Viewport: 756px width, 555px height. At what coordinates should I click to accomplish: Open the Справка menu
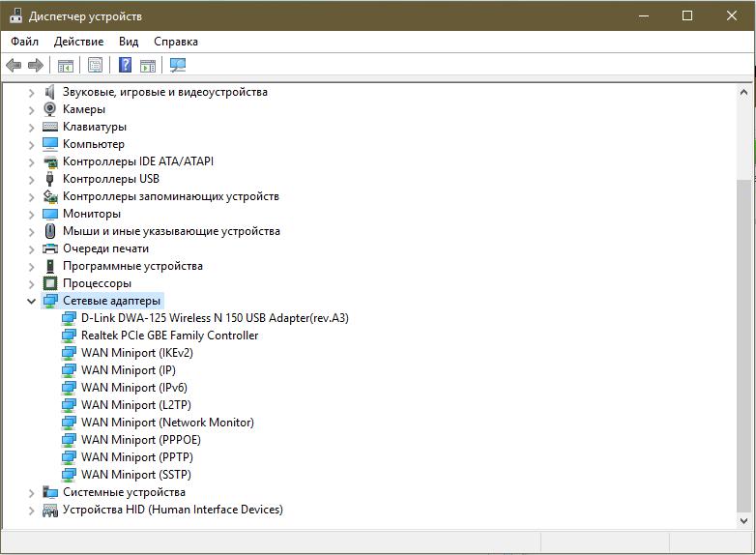click(x=176, y=42)
